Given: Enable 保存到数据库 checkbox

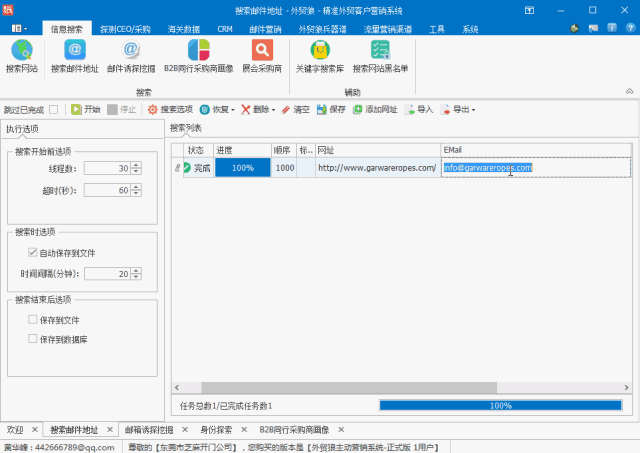Looking at the screenshot, I should (x=33, y=339).
